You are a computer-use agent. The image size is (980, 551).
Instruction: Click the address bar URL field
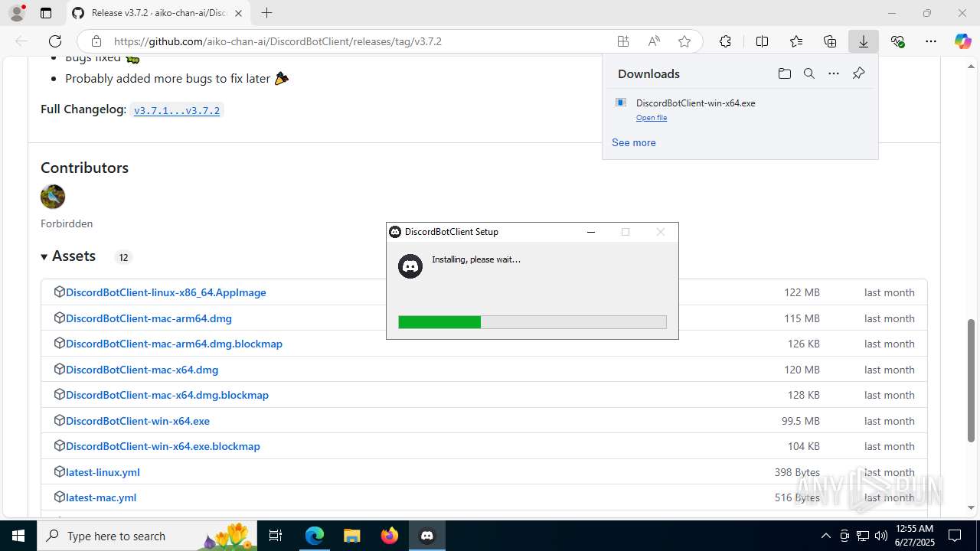point(360,41)
